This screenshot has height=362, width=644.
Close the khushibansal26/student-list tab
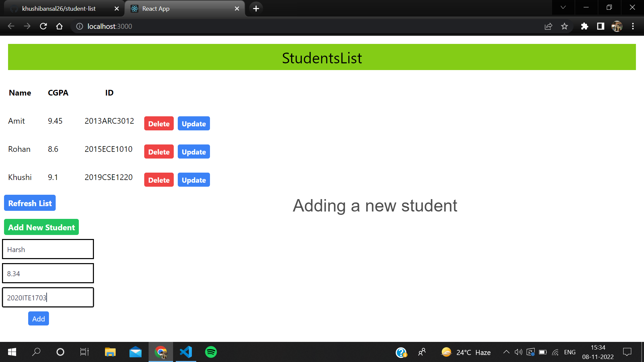[117, 9]
